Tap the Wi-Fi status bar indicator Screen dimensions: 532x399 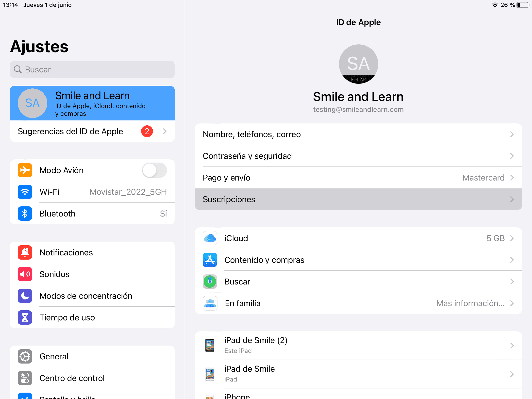click(x=495, y=5)
